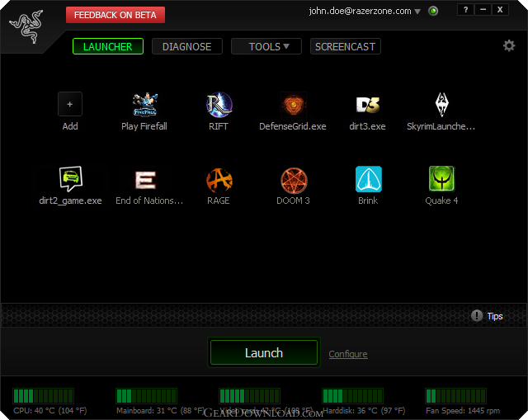Screen dimensions: 528x420
Task: Choose the DefenseGrid.exe icon
Action: pos(294,105)
